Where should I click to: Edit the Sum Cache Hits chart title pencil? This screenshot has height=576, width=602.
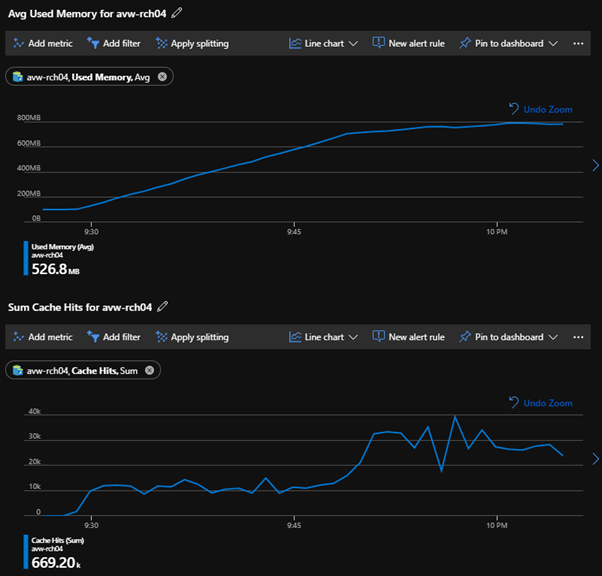[x=163, y=307]
